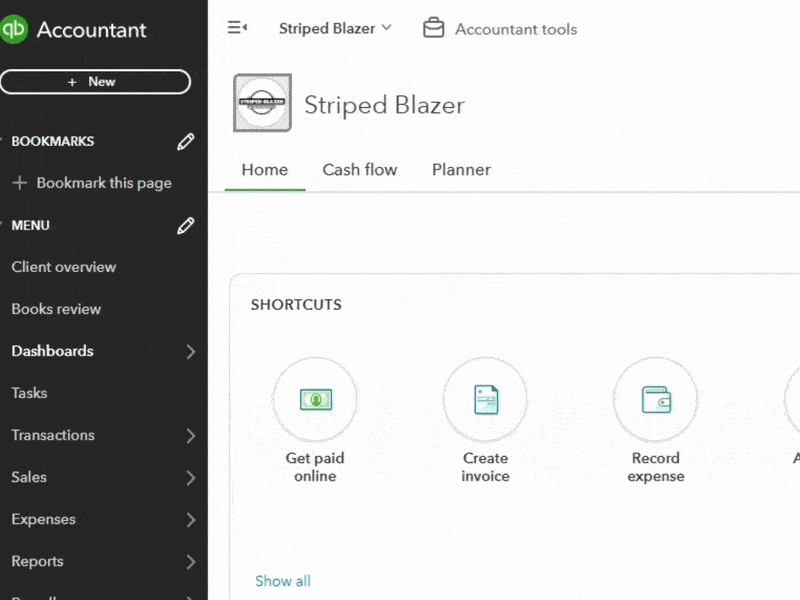This screenshot has width=800, height=600.
Task: Open Reports menu item
Action: [37, 561]
